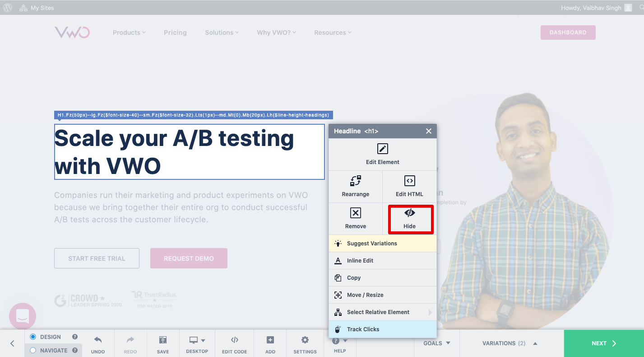This screenshot has width=644, height=357.
Task: Click Suggest Variations menu entry
Action: coord(383,244)
